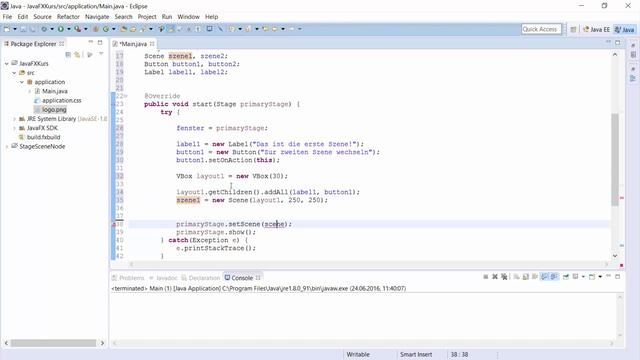Minimize the Package Explorer panel
The height and width of the screenshot is (360, 640).
(91, 42)
